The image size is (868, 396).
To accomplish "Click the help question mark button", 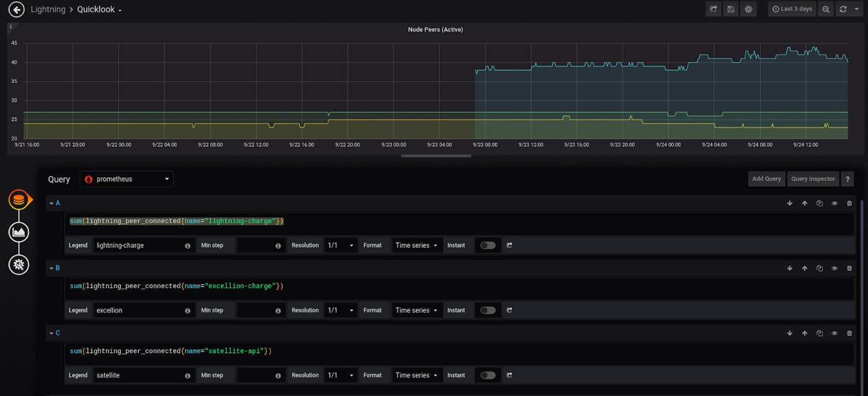I will click(x=847, y=179).
